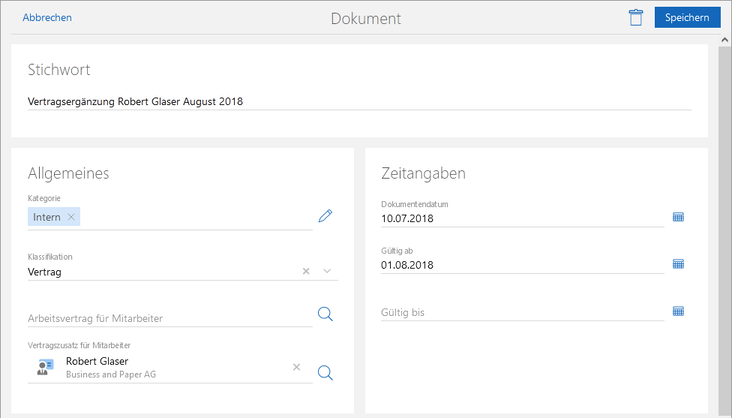Click the Gültig ab date field
This screenshot has height=418, width=732.
click(x=520, y=265)
